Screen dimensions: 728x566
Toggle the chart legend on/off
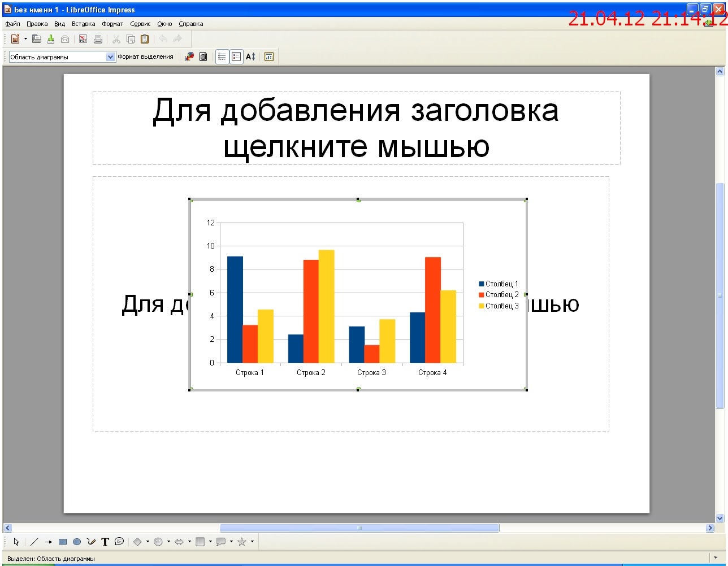click(x=236, y=56)
